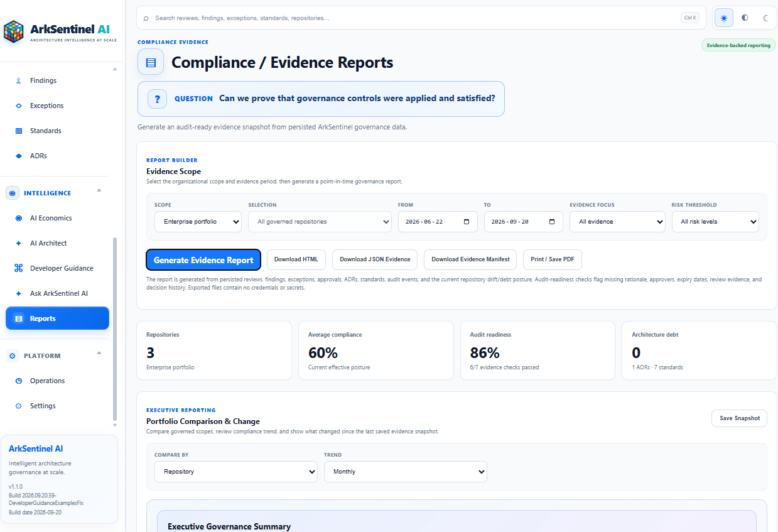Open the Risk Threshold dropdown

pyautogui.click(x=715, y=222)
